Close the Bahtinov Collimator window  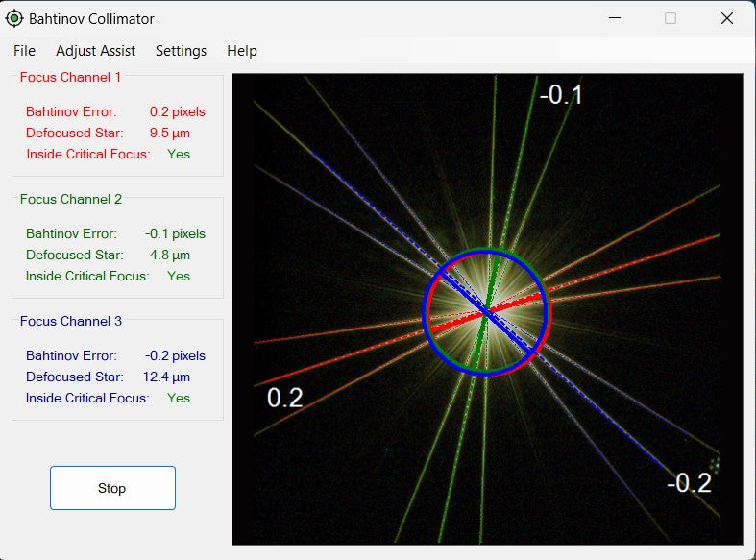(x=727, y=18)
